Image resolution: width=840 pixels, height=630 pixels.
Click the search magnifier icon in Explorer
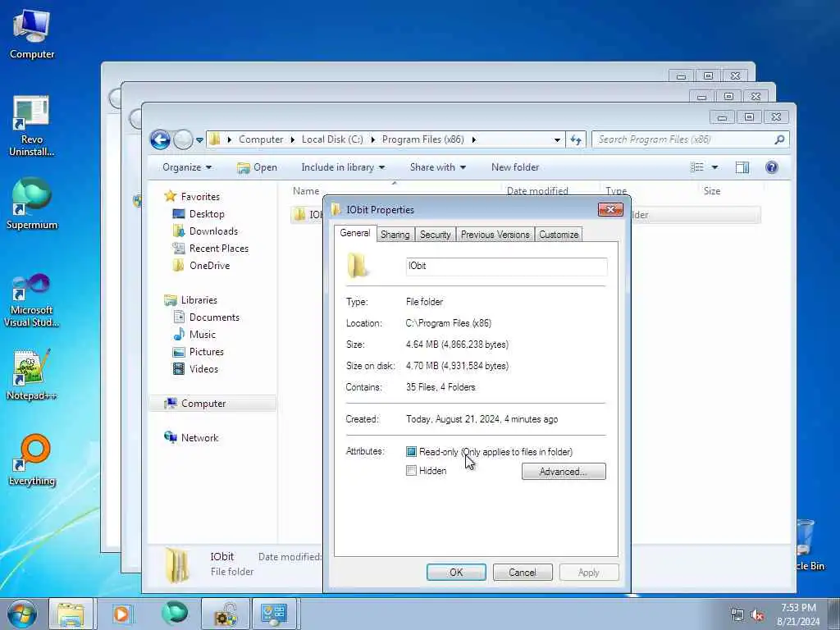click(779, 139)
